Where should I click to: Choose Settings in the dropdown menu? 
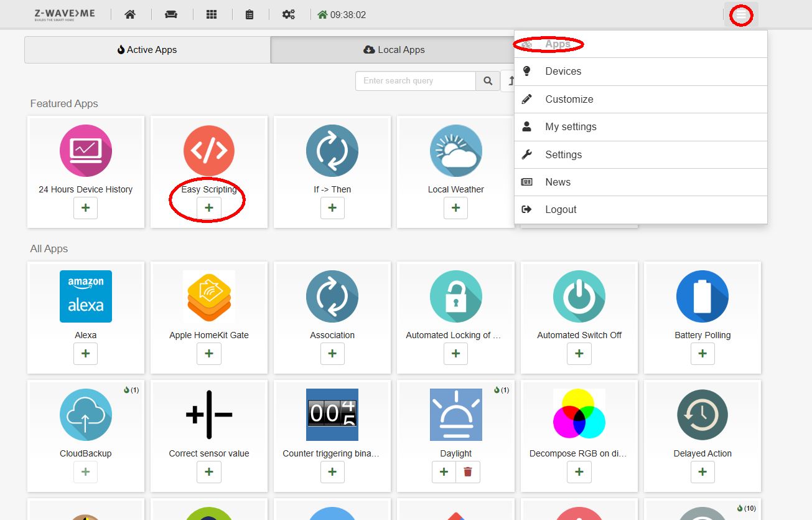pos(640,154)
